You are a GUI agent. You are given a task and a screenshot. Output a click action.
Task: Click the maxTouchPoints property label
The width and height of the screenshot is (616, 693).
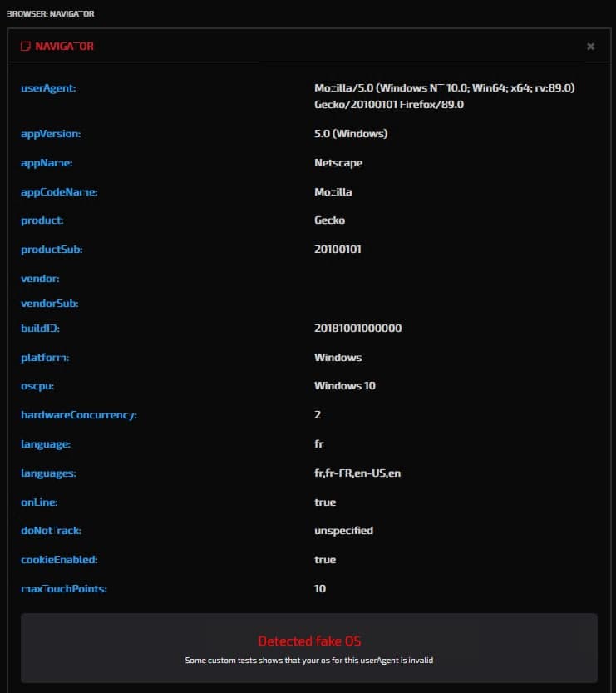[x=64, y=589]
